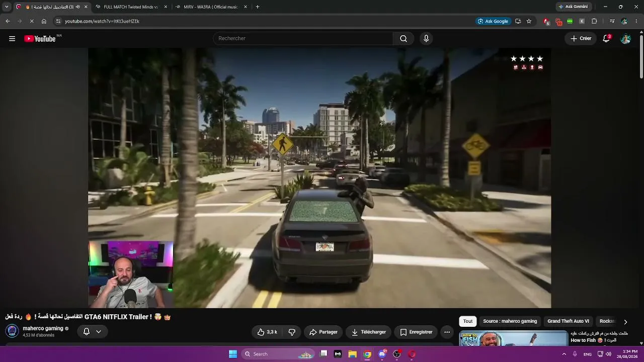Click the Partager share button
The image size is (644, 362).
[x=324, y=332]
